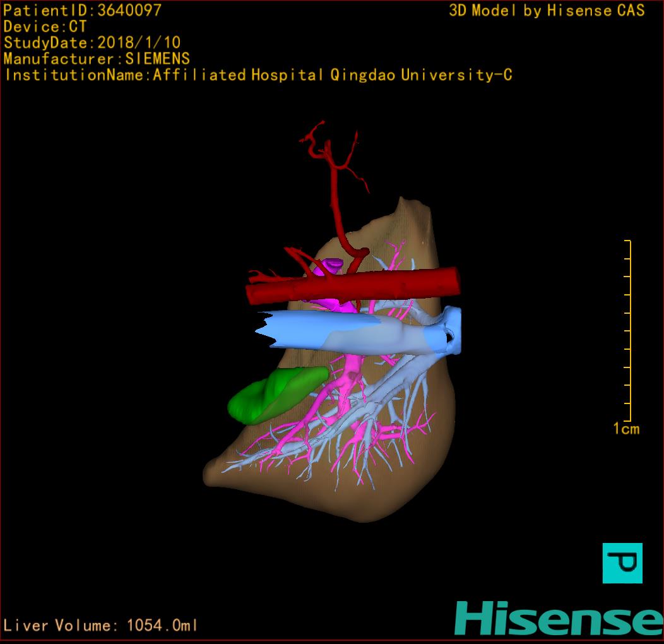Click the StudyDate:2018/1/10 text
Screen dimensions: 664x644
tap(92, 43)
